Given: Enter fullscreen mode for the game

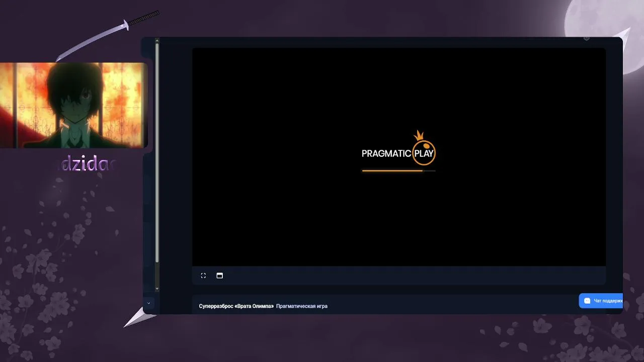Looking at the screenshot, I should (x=203, y=276).
